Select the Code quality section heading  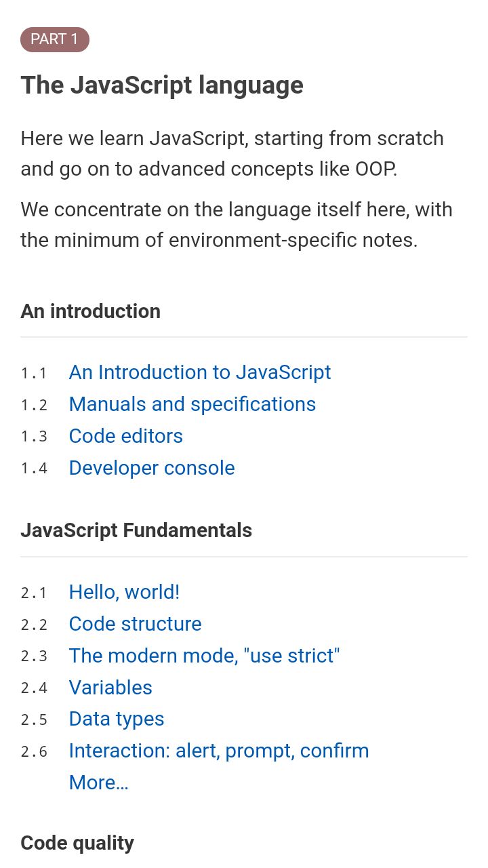(x=77, y=843)
